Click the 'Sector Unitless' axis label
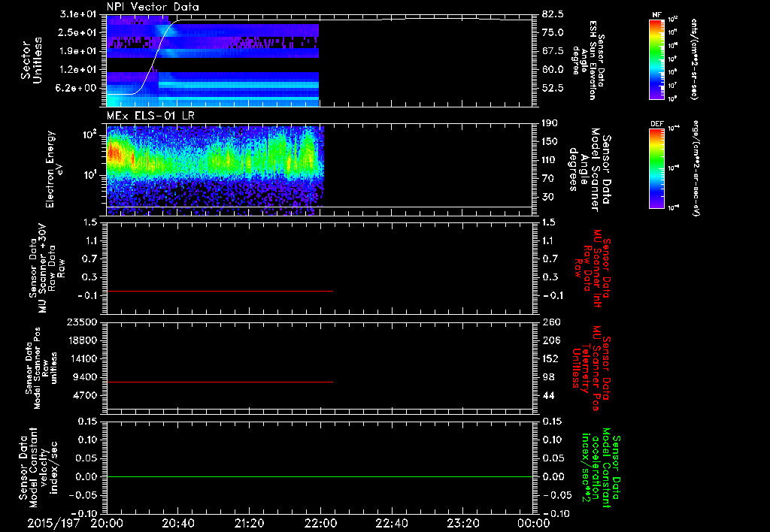 point(32,60)
